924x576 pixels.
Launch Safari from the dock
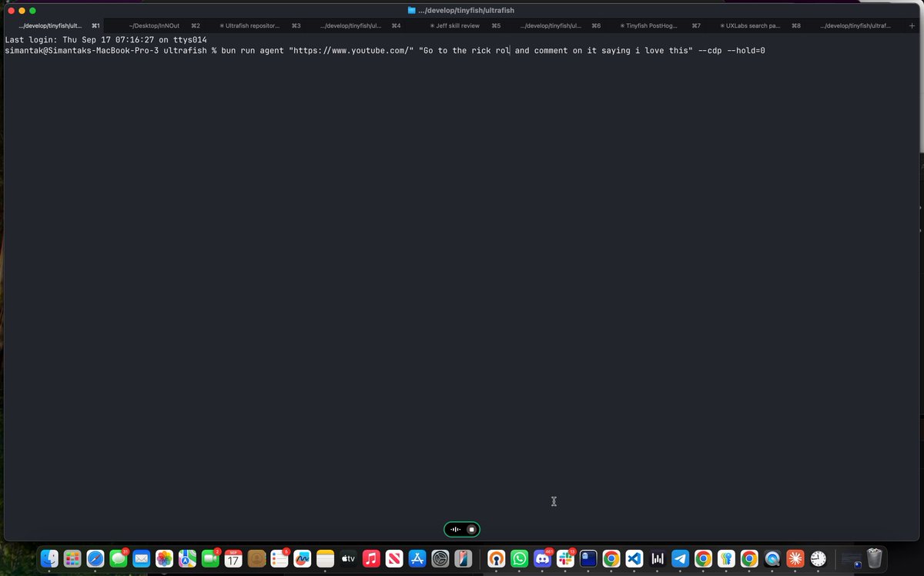(x=95, y=558)
